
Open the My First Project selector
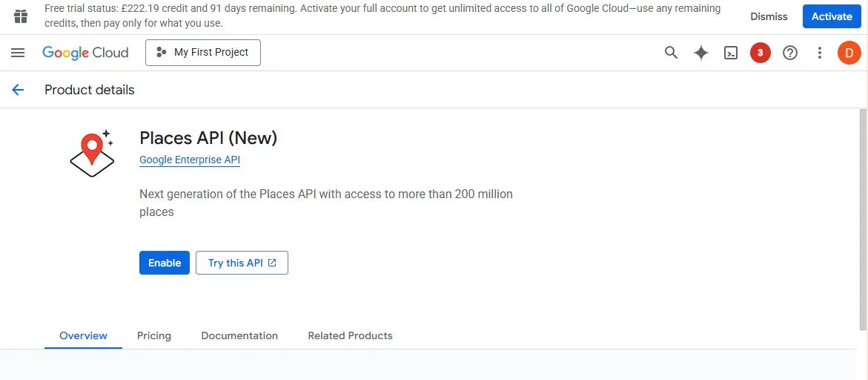[203, 53]
